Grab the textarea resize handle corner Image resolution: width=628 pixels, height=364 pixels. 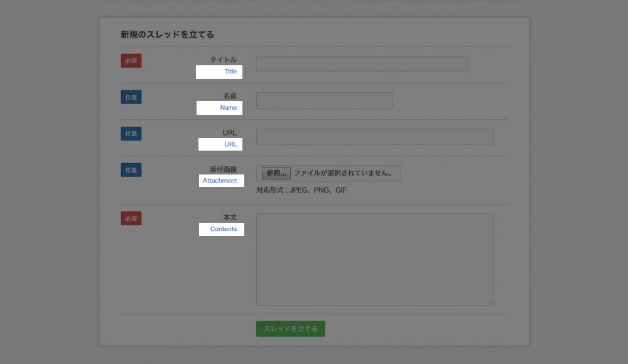pos(490,302)
